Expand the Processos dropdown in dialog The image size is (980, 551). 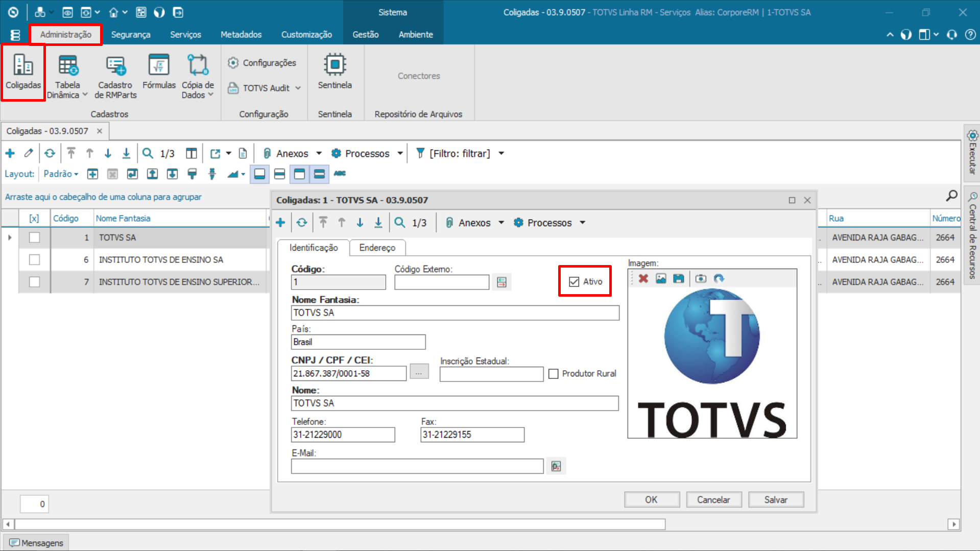point(582,223)
